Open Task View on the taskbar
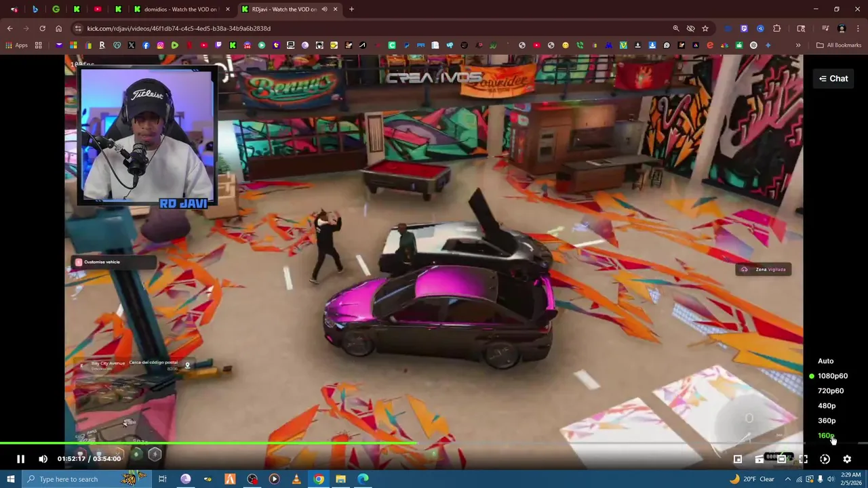This screenshot has width=868, height=488. (163, 479)
